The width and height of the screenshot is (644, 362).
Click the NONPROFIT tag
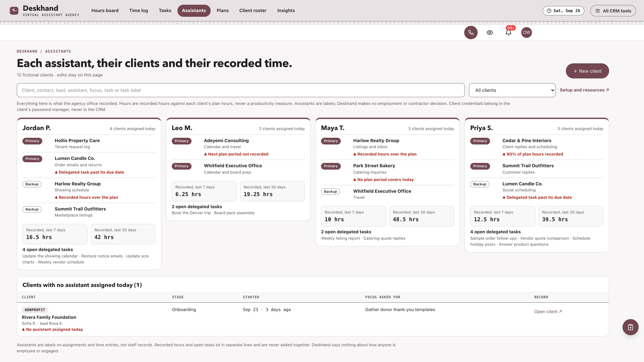35,310
